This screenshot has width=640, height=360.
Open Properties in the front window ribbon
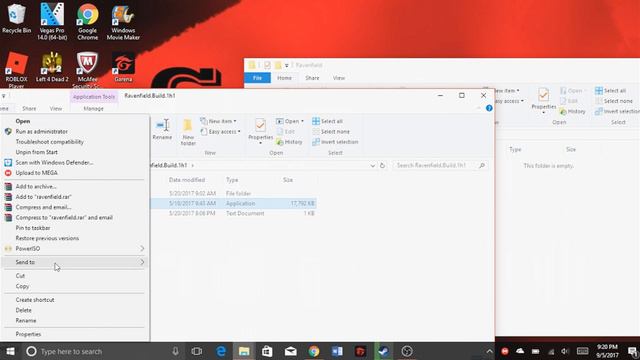coord(260,131)
